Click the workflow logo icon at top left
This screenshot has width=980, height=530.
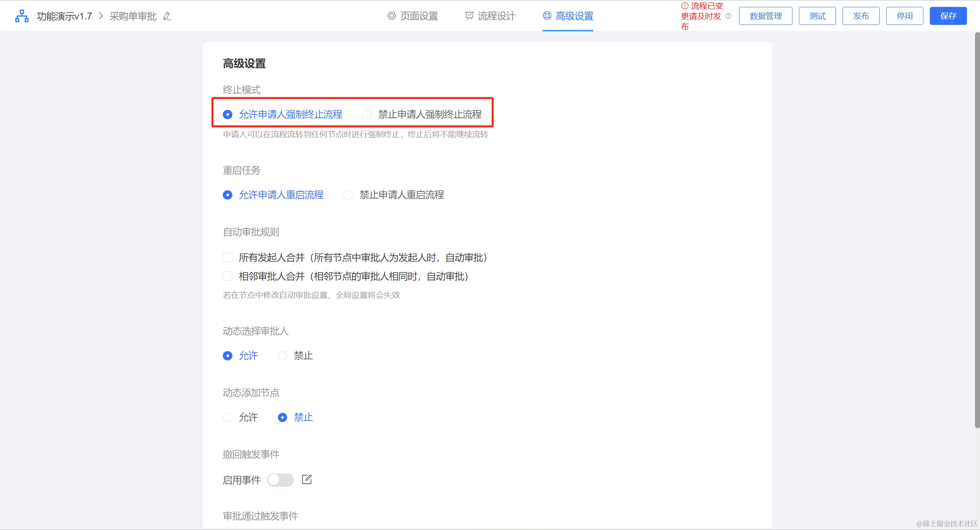click(x=22, y=16)
